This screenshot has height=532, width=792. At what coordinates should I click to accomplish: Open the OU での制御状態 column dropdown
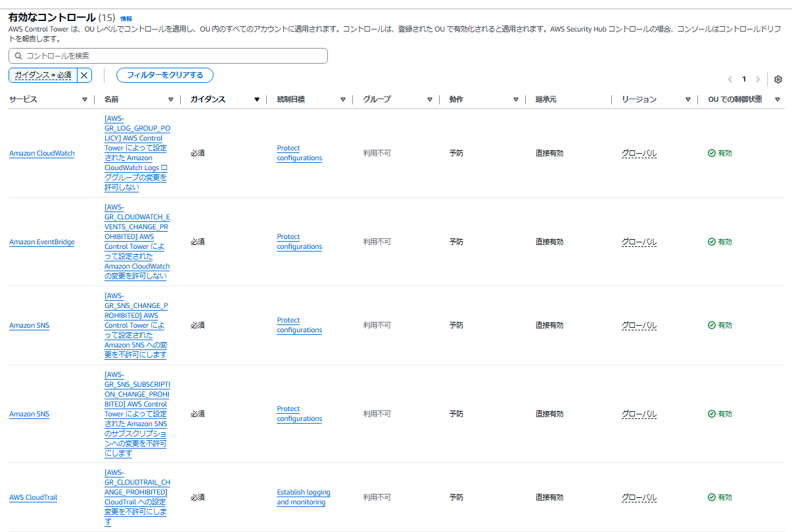click(x=777, y=99)
